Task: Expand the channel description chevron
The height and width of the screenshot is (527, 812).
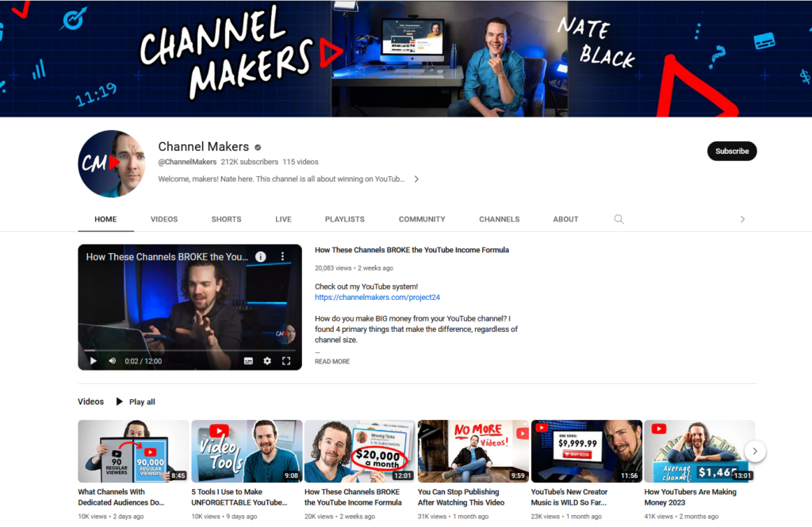Action: (416, 179)
